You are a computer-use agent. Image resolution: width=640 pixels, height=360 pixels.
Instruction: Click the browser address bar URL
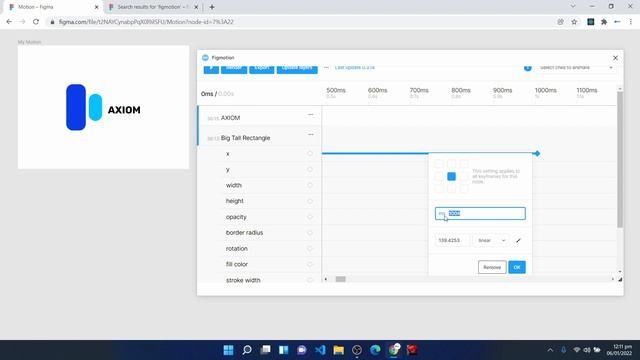146,22
